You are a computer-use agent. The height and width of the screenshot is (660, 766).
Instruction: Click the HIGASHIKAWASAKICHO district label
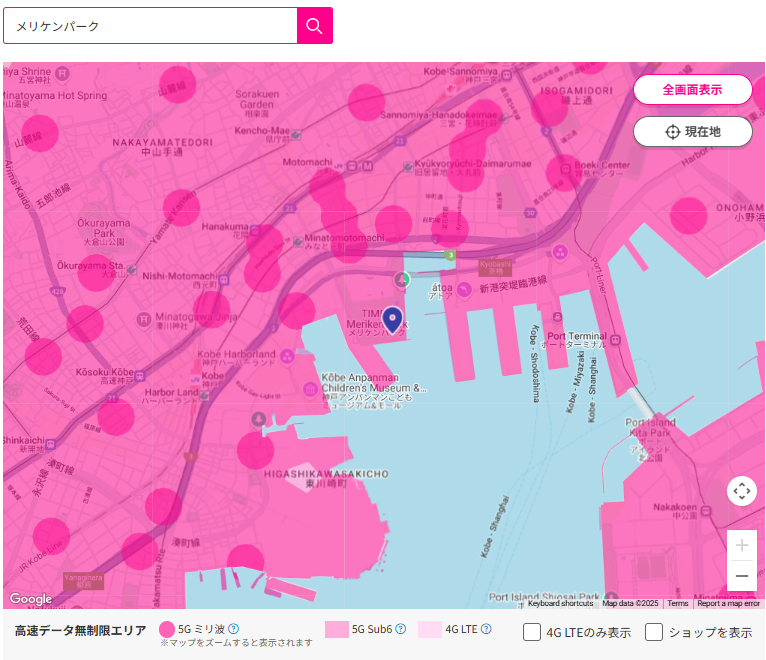point(326,479)
